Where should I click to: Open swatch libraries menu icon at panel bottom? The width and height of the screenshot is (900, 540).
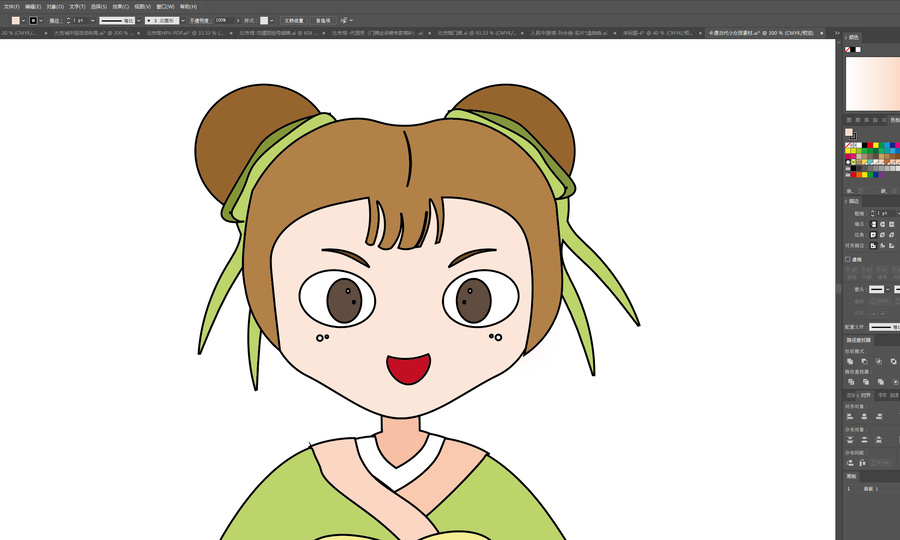click(849, 191)
